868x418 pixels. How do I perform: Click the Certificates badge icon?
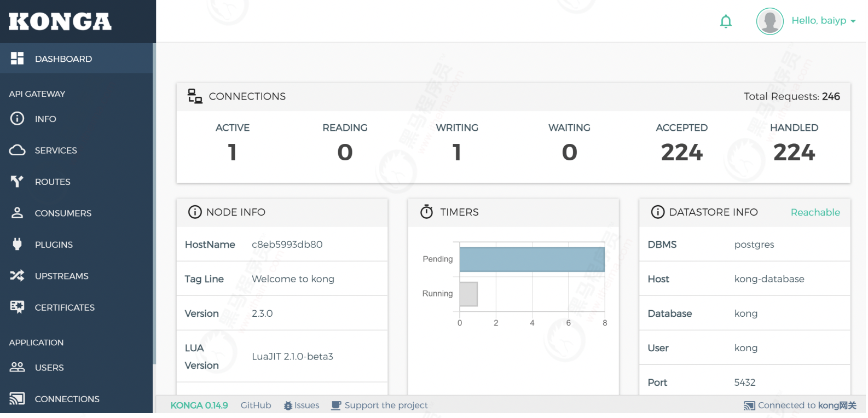point(18,307)
